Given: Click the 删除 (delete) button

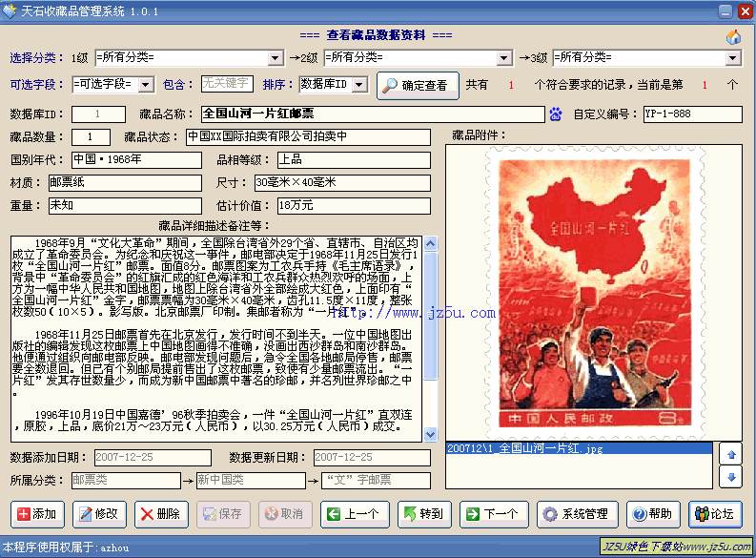Looking at the screenshot, I should 161,514.
